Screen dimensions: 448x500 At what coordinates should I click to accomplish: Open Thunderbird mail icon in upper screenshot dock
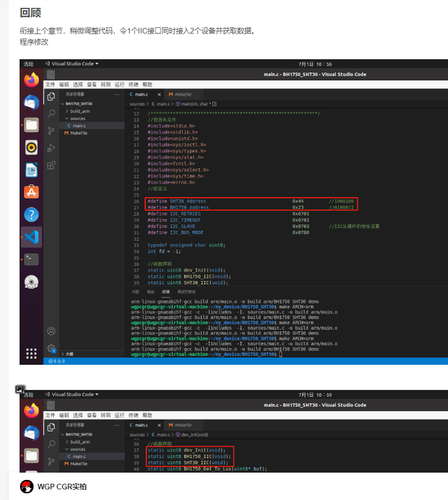point(31,102)
